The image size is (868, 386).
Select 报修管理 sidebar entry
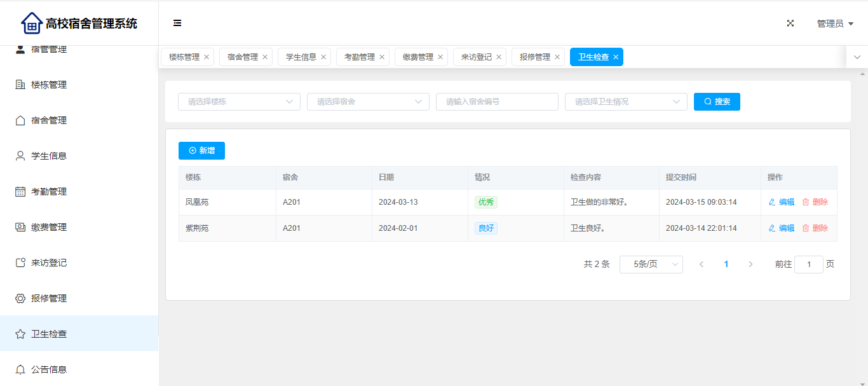[x=49, y=298]
